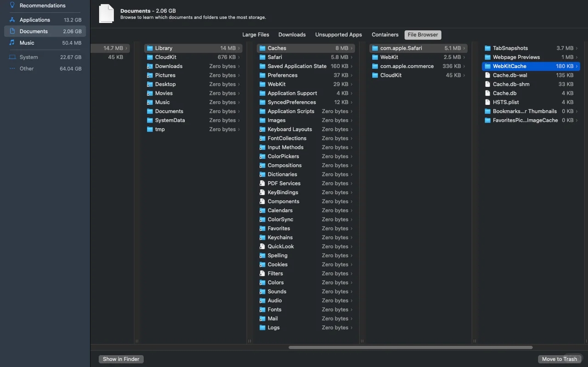588x367 pixels.
Task: Select Documents category in sidebar
Action: click(45, 31)
